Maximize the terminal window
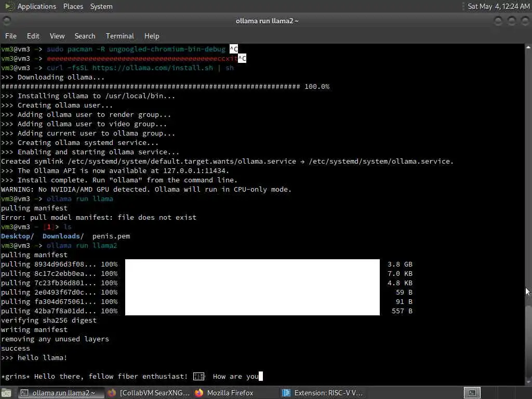 point(512,21)
